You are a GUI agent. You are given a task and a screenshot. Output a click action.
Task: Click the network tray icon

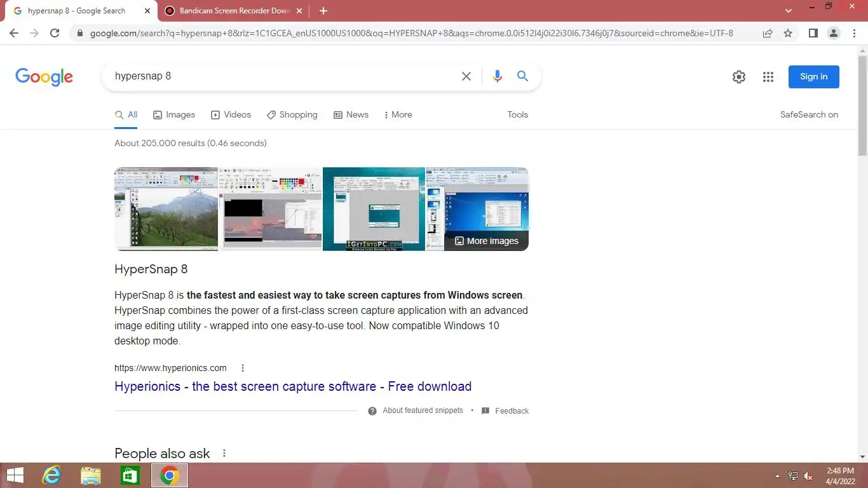click(793, 476)
